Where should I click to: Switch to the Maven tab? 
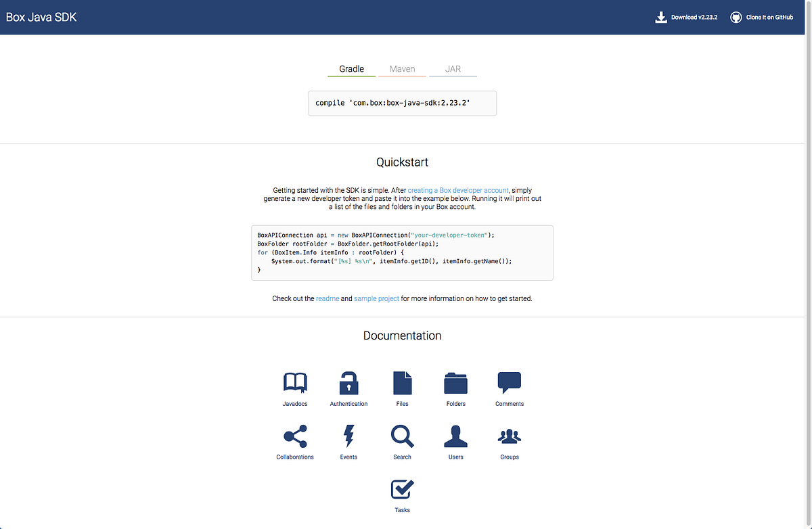(x=402, y=68)
